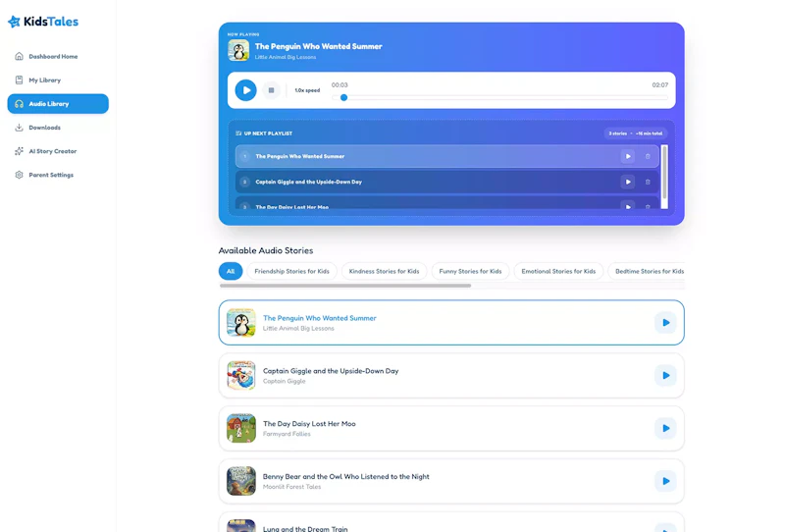Change the 1.0x speed setting

click(307, 90)
